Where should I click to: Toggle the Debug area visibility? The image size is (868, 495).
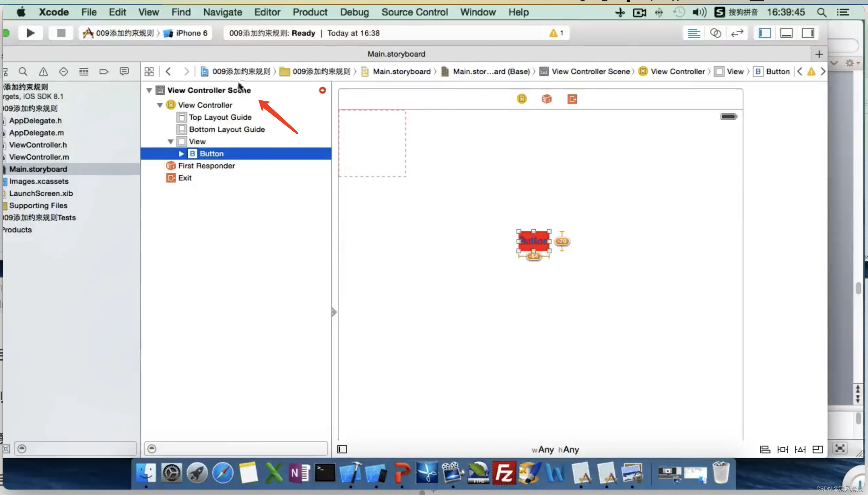pos(786,33)
